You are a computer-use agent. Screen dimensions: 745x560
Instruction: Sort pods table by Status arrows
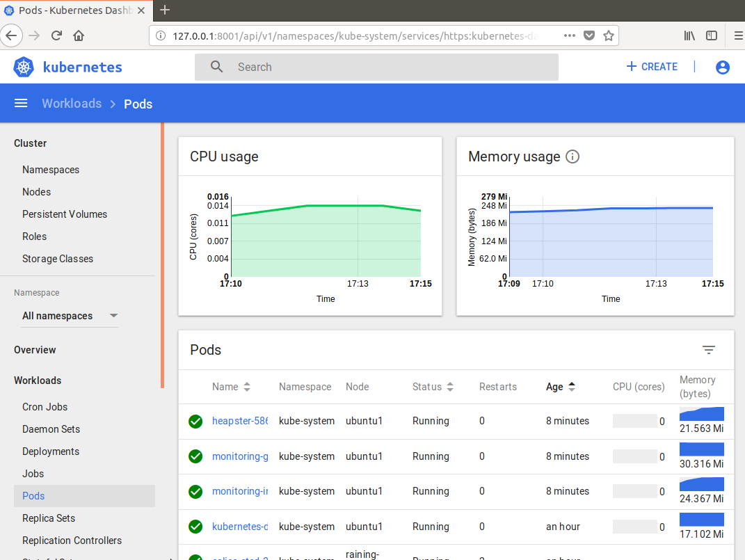tap(450, 387)
